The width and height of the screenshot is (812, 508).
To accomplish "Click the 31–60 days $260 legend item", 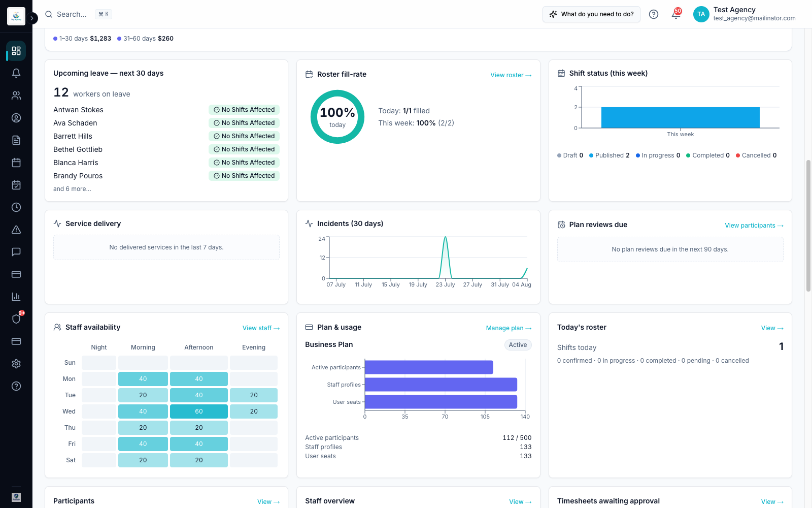I will [145, 39].
